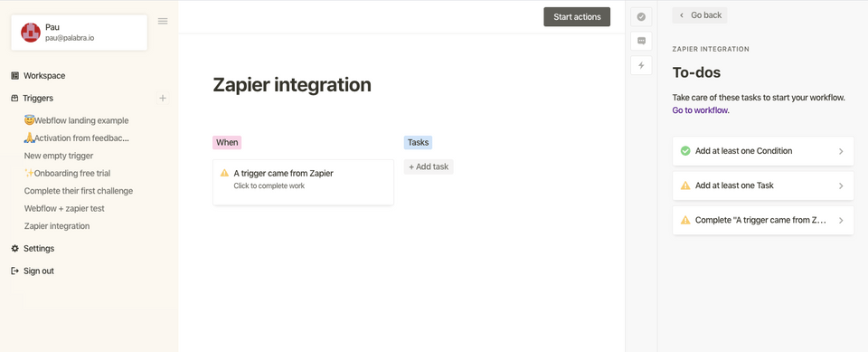Click the hamburger menu icon beside the profile card
868x352 pixels.
point(162,21)
